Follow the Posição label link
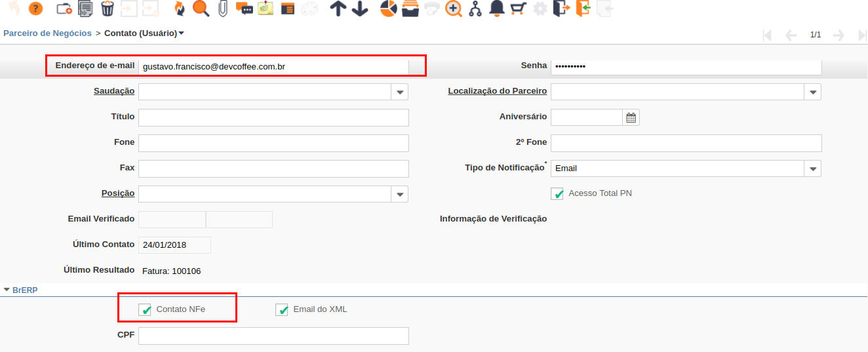This screenshot has height=352, width=868. pyautogui.click(x=118, y=193)
